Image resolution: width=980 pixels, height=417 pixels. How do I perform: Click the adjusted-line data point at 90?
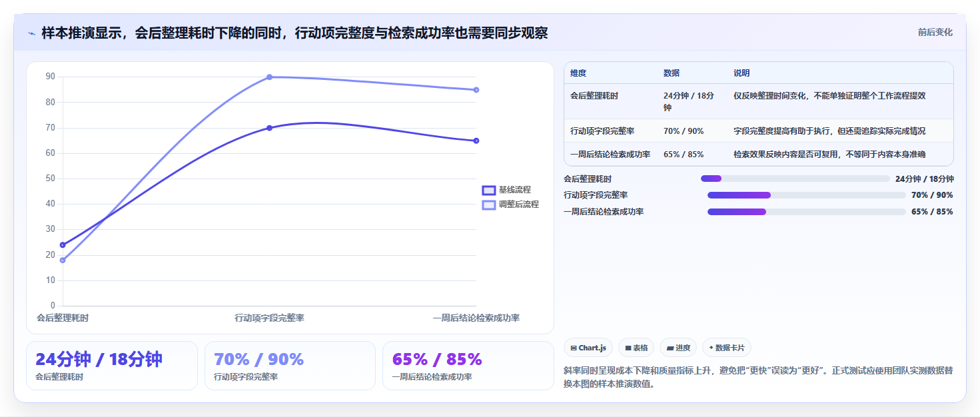(269, 77)
